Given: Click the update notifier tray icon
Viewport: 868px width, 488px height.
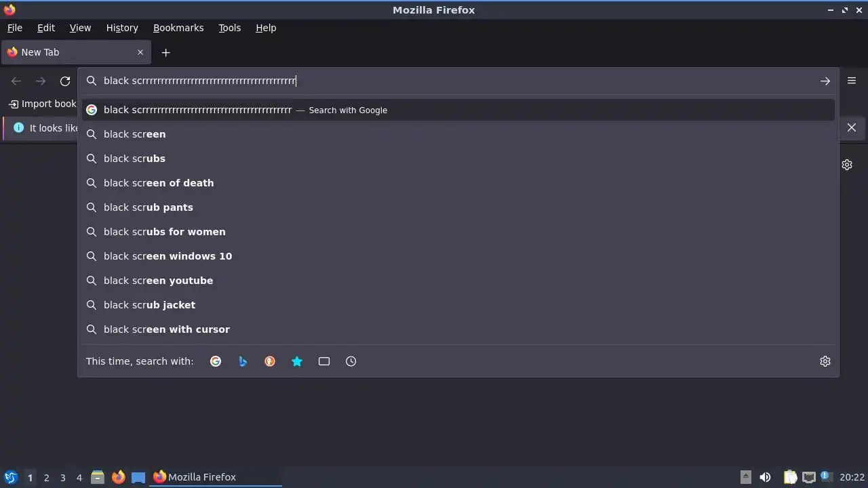Looking at the screenshot, I should 826,477.
